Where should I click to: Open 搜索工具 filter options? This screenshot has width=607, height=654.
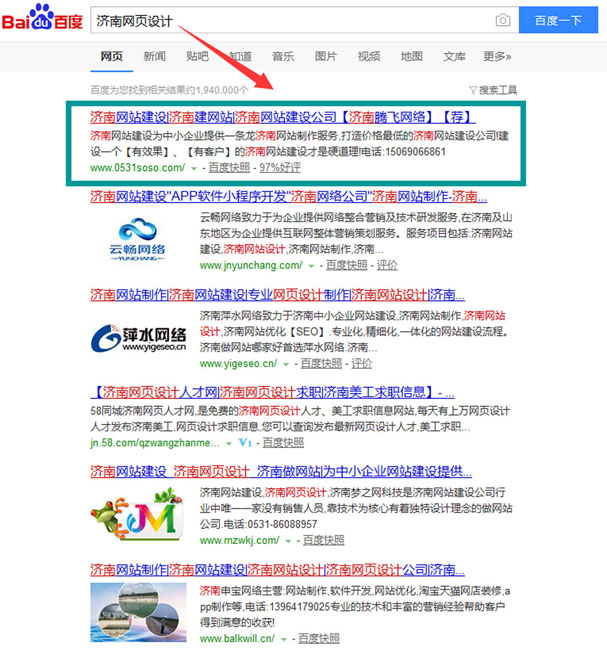[493, 90]
